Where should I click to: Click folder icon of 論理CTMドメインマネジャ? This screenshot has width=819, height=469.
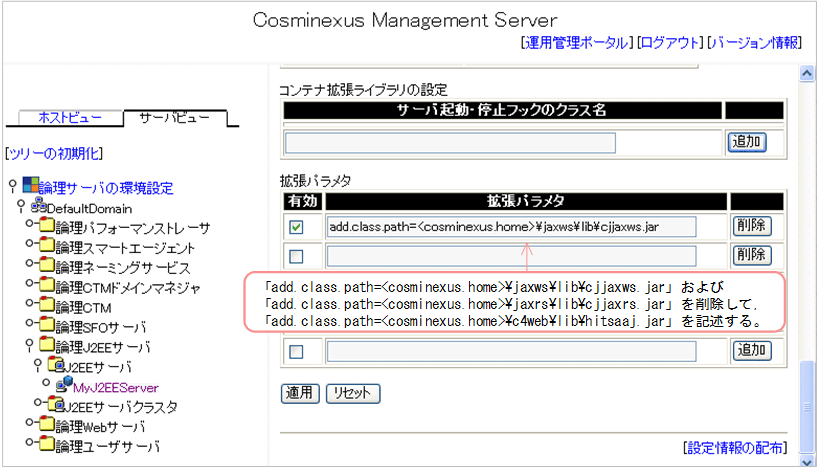tap(47, 285)
